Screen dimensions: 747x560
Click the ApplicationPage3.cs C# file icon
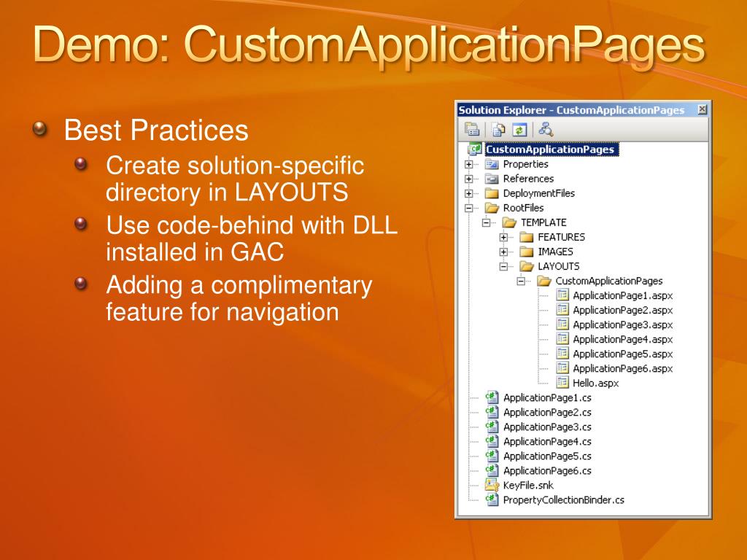[492, 426]
